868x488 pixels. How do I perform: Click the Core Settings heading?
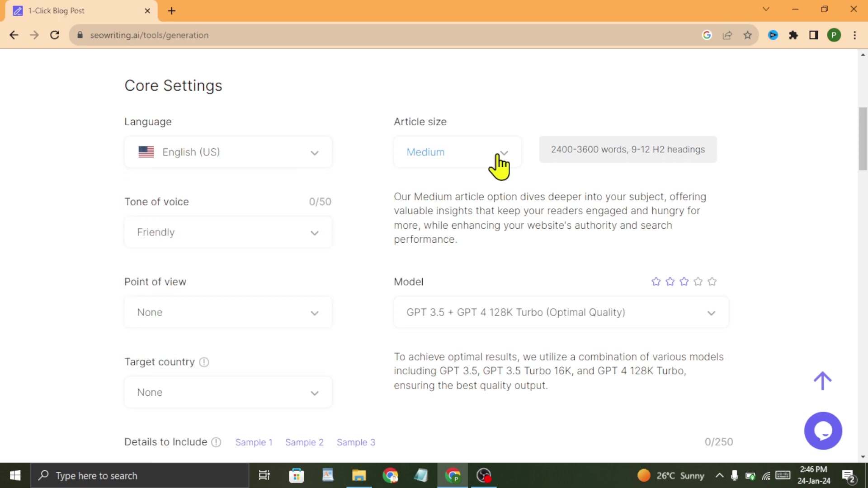(x=173, y=86)
